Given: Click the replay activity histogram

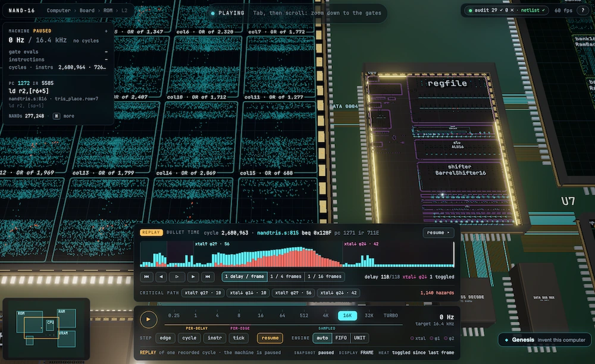Looking at the screenshot, I should [x=297, y=255].
